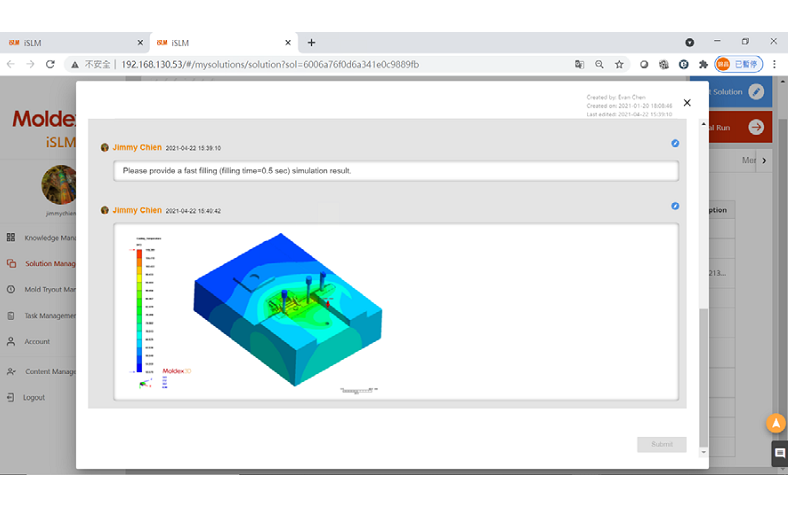Viewport: 788px width, 515px height.
Task: Click the Run arrow button icon
Action: (x=756, y=127)
